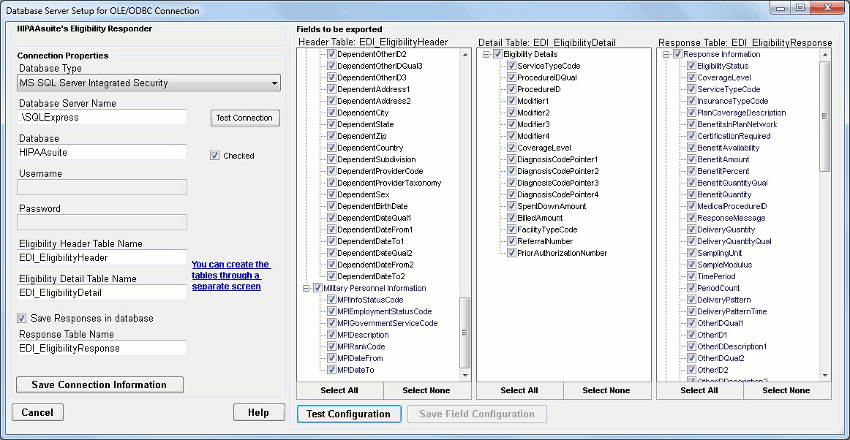The width and height of the screenshot is (850, 440).
Task: Click Save Connection Information button
Action: coord(99,385)
